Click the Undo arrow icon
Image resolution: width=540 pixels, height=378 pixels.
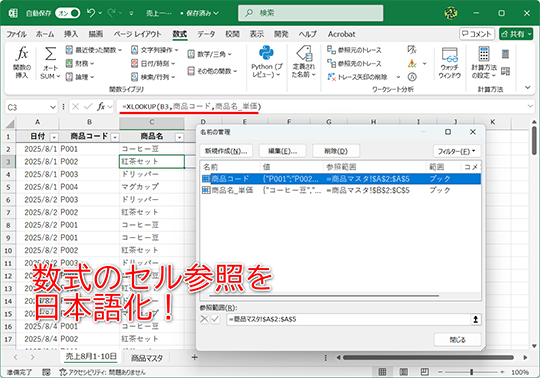[x=91, y=13]
